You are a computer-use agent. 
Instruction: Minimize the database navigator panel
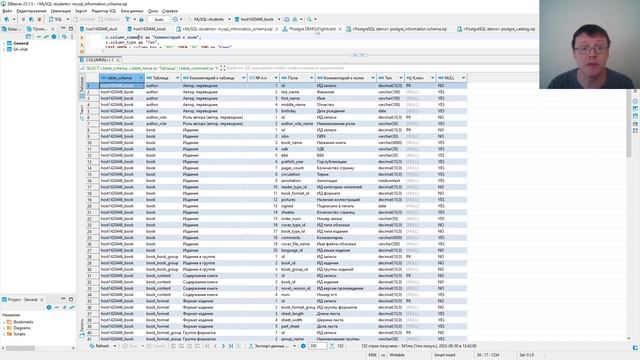pos(63,29)
